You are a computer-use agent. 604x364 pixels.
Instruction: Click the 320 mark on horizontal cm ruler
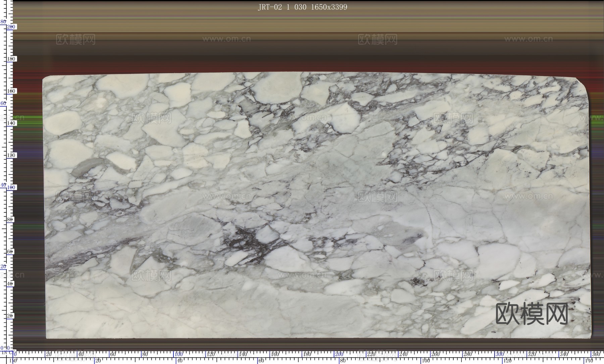[532, 354]
